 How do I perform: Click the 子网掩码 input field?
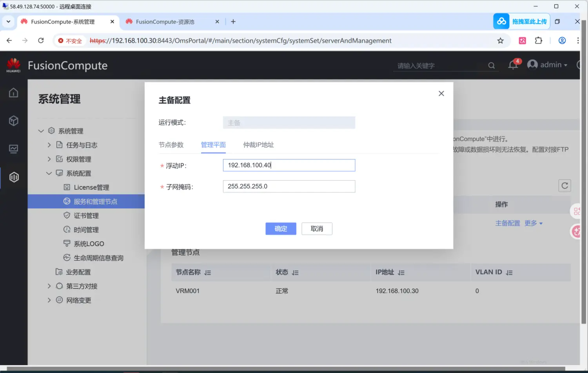tap(289, 187)
